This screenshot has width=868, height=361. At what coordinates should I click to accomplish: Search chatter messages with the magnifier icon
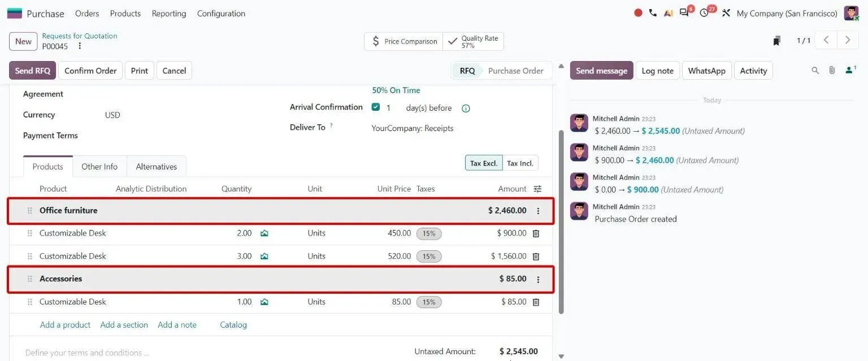tap(815, 71)
